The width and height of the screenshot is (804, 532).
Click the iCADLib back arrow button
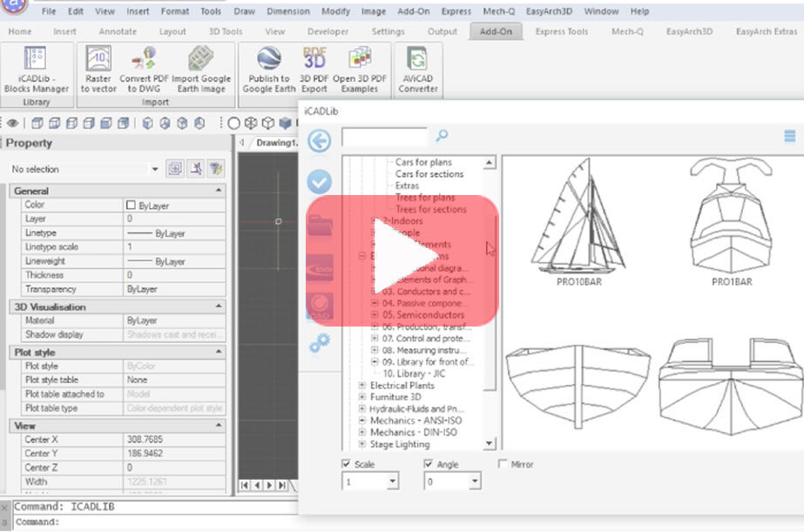(x=320, y=141)
